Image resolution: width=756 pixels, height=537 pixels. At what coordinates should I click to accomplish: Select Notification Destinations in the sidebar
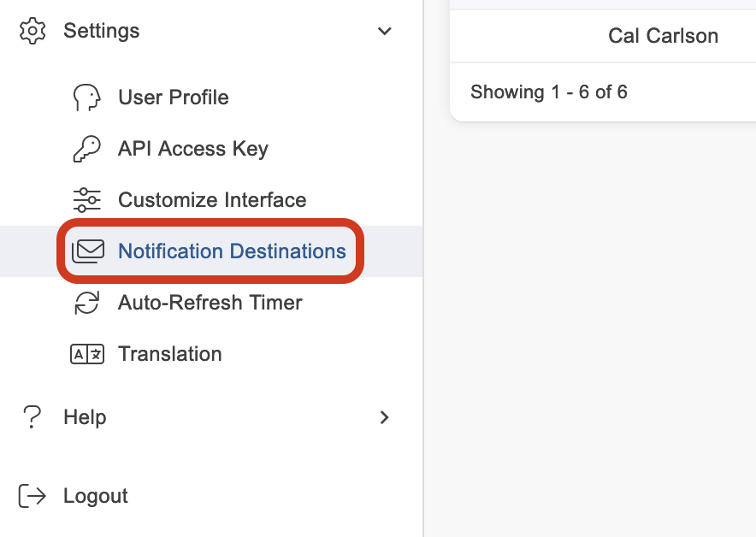(232, 251)
